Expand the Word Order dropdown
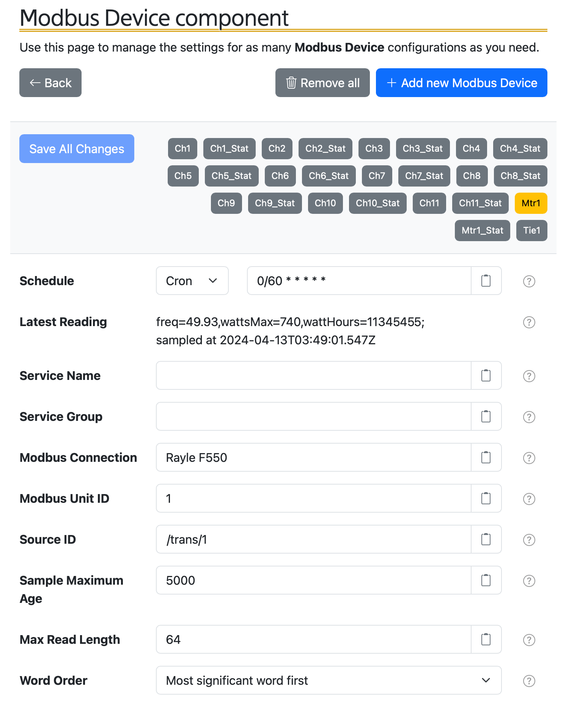The height and width of the screenshot is (706, 588). pyautogui.click(x=329, y=680)
